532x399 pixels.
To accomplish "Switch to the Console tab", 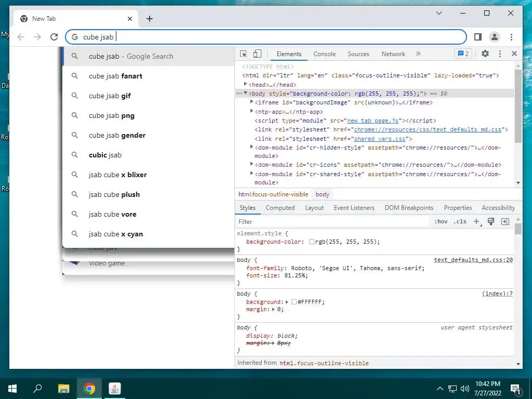I will 325,54.
